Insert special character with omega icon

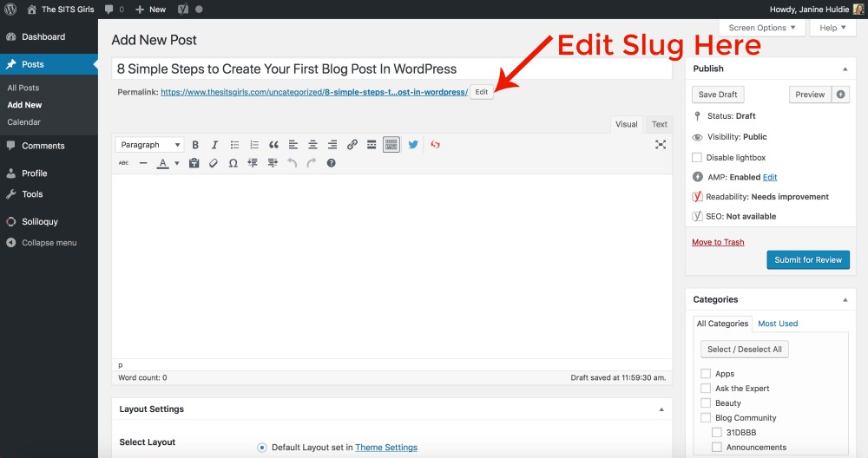233,163
